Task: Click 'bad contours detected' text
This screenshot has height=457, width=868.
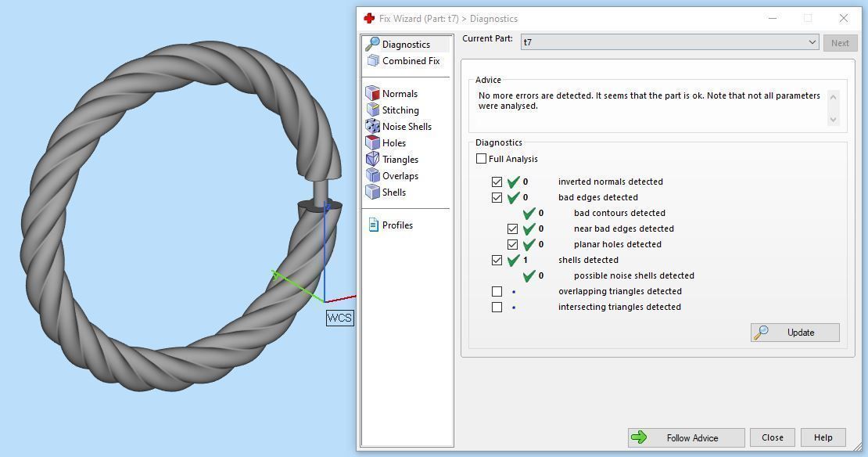Action: coord(619,214)
